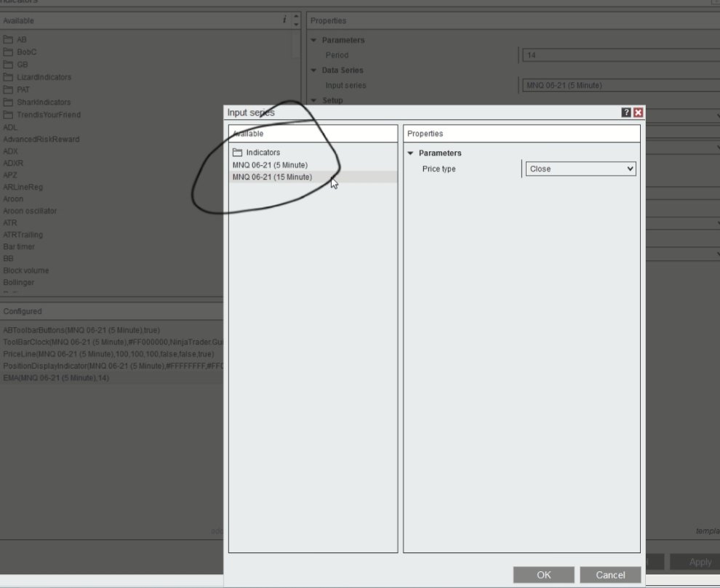
Task: Click the Period value field
Action: tap(621, 55)
